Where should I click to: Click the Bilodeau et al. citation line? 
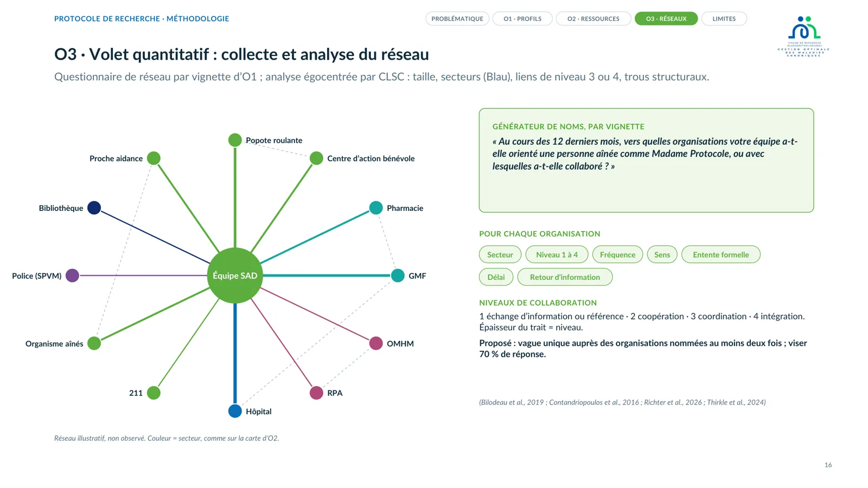pos(622,402)
